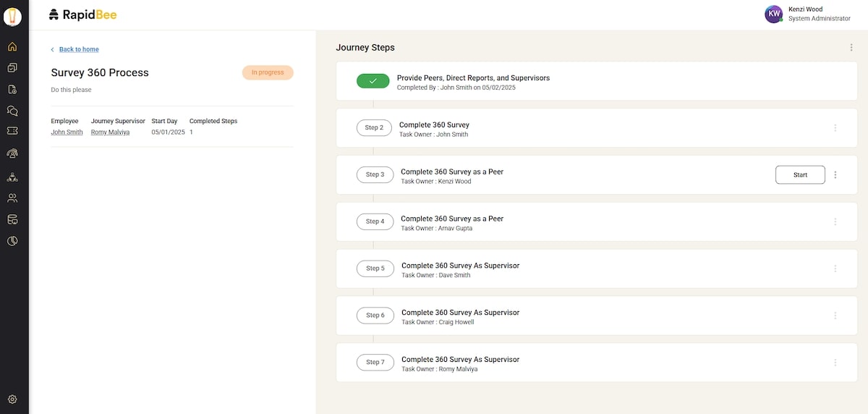Viewport: 868px width, 414px height.
Task: Click the back chevron next to Back to home
Action: pyautogui.click(x=53, y=49)
